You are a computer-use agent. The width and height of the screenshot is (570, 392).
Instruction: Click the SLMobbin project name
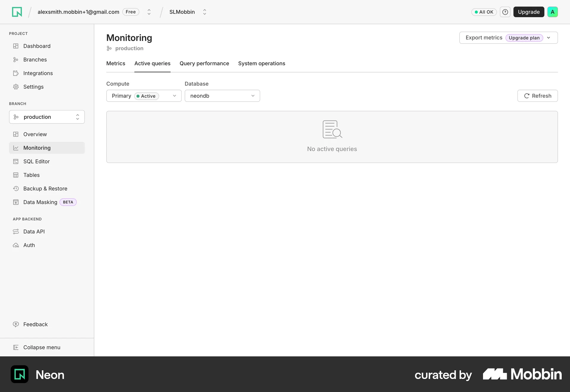tap(182, 12)
